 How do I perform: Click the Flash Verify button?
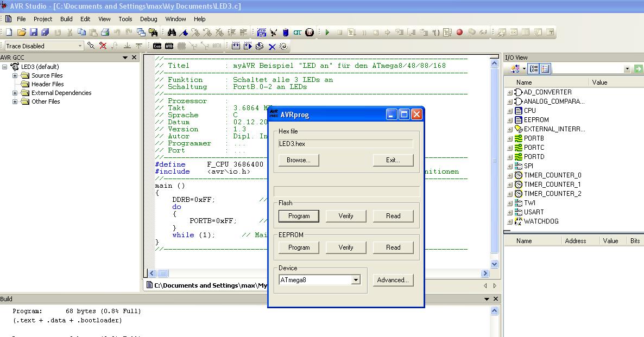[346, 216]
